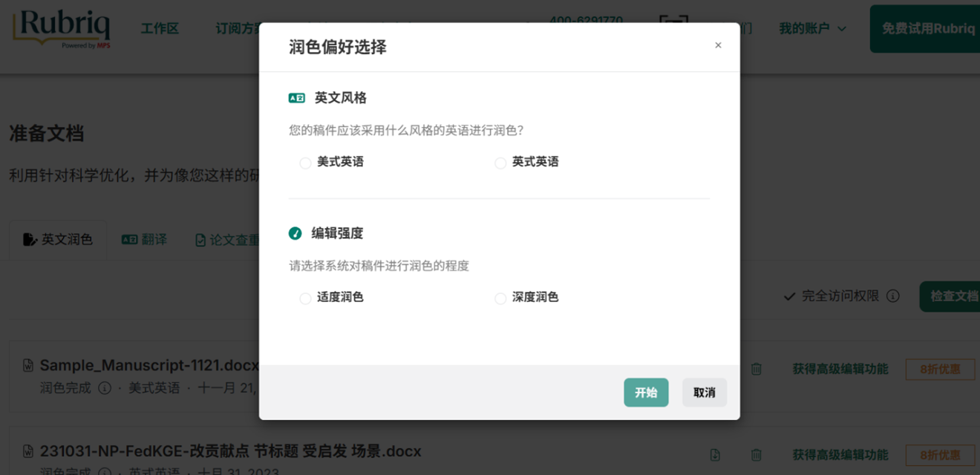Viewport: 980px width, 475px height.
Task: Click the document icon next to 231031-NP-FedKGE filename
Action: point(28,451)
